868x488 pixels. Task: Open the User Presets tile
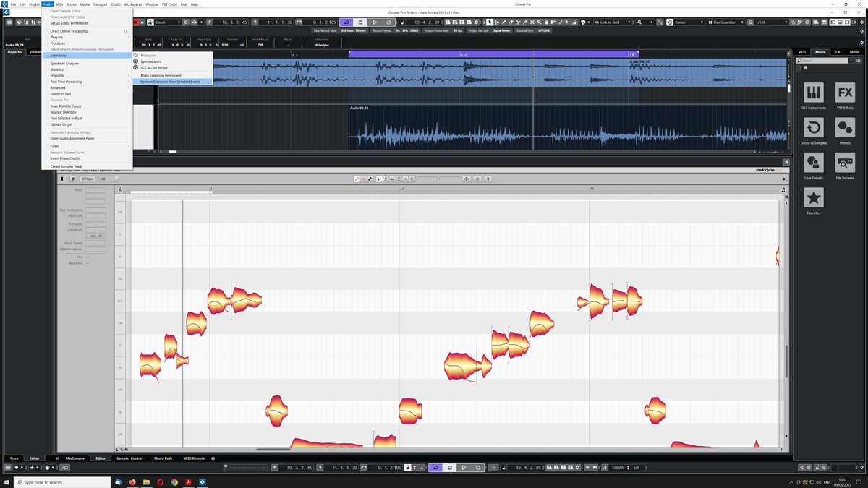pyautogui.click(x=814, y=166)
